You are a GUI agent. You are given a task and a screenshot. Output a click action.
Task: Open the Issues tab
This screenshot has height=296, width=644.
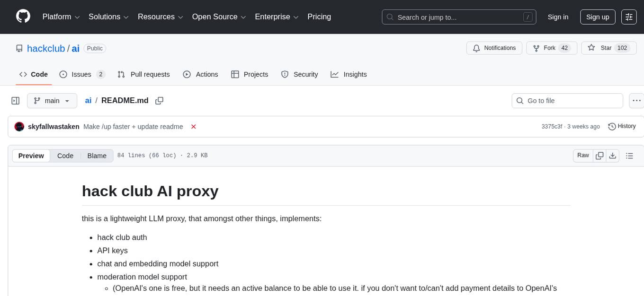(81, 74)
